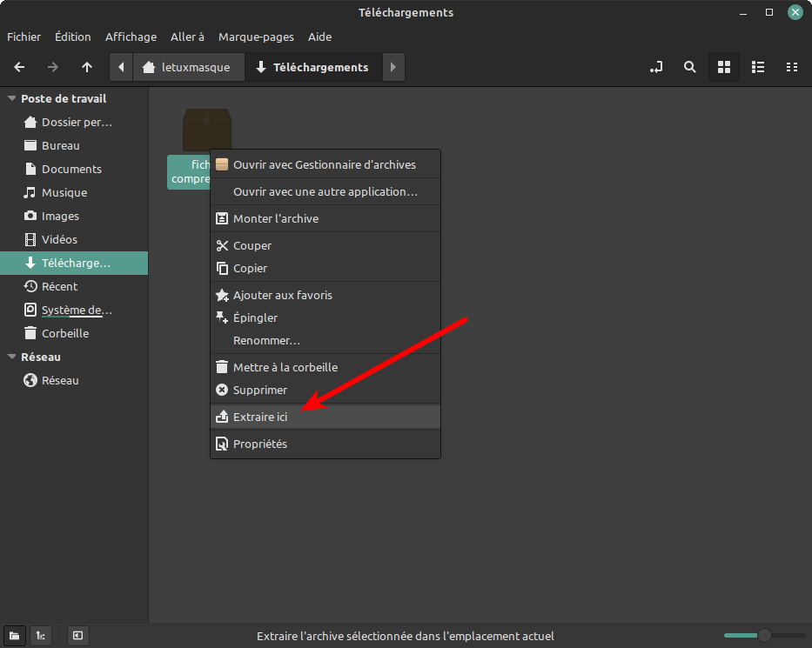
Task: Close the window with the green X
Action: (x=795, y=12)
